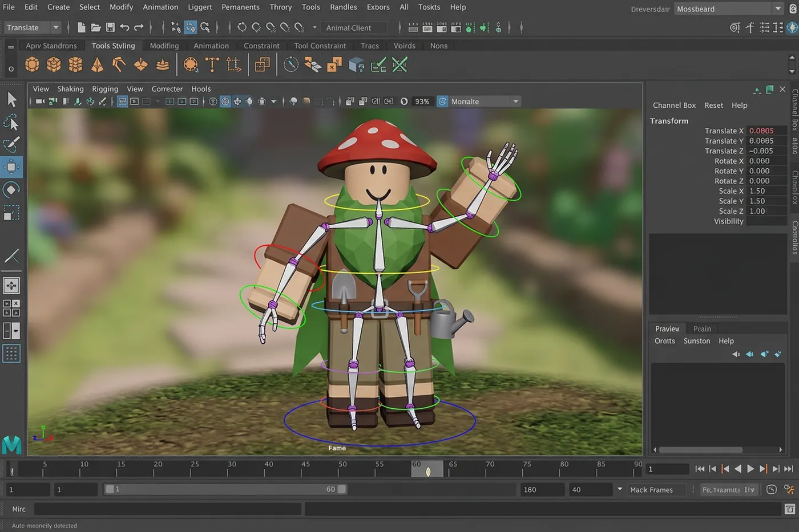This screenshot has height=532, width=799.
Task: Click the end frame field showing 180
Action: (x=542, y=489)
